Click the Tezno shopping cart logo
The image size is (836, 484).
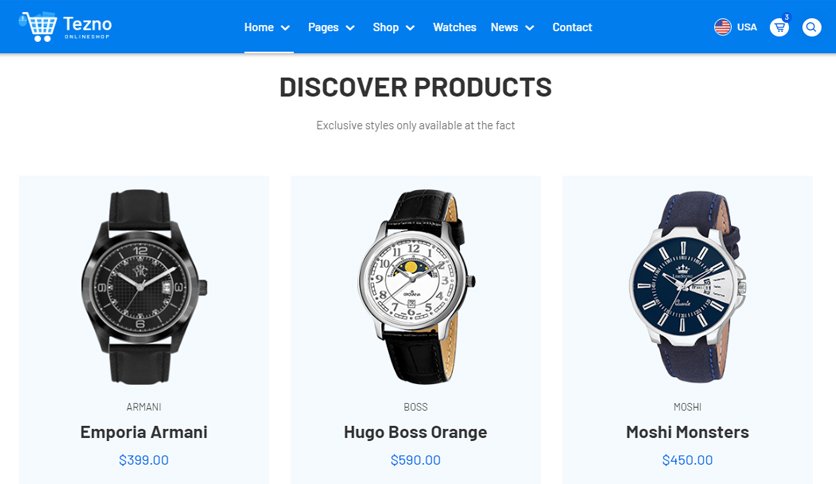(x=65, y=27)
